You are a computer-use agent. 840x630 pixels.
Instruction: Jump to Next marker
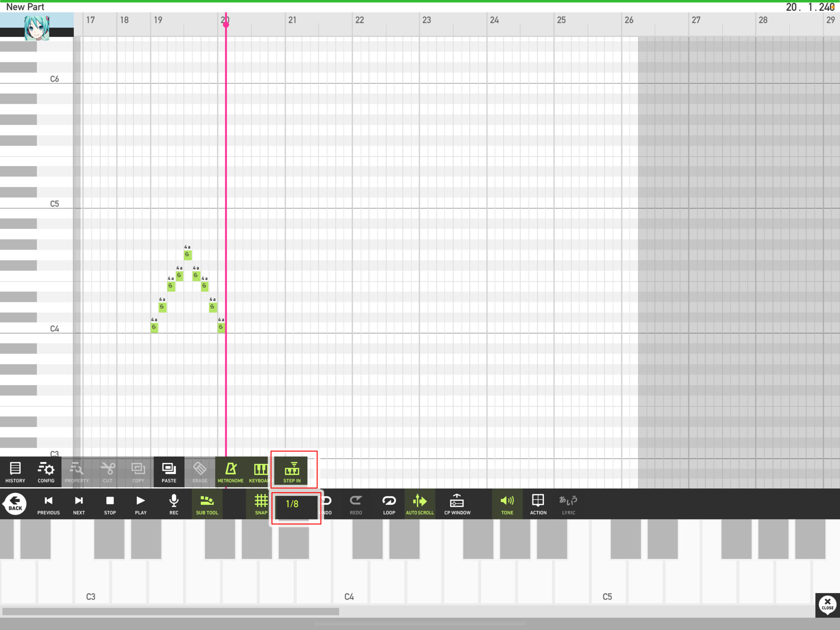click(79, 504)
